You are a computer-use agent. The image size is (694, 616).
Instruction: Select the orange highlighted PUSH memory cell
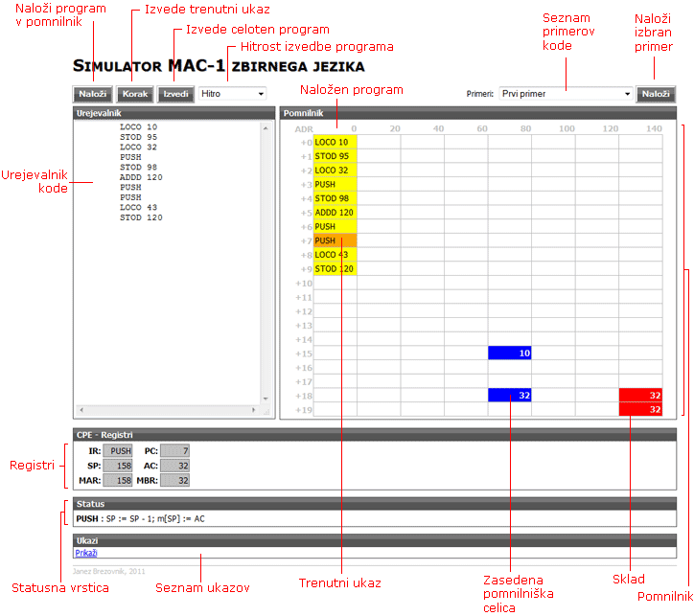click(335, 240)
